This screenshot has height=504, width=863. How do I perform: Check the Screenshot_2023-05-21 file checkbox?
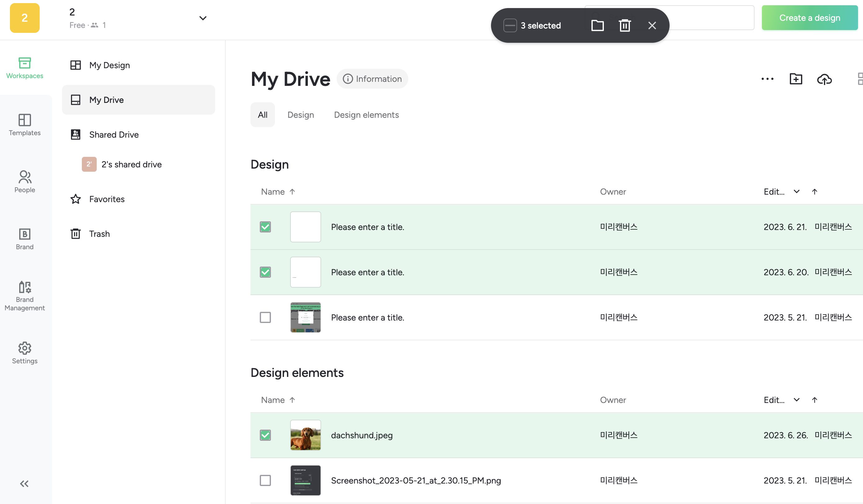pos(265,480)
